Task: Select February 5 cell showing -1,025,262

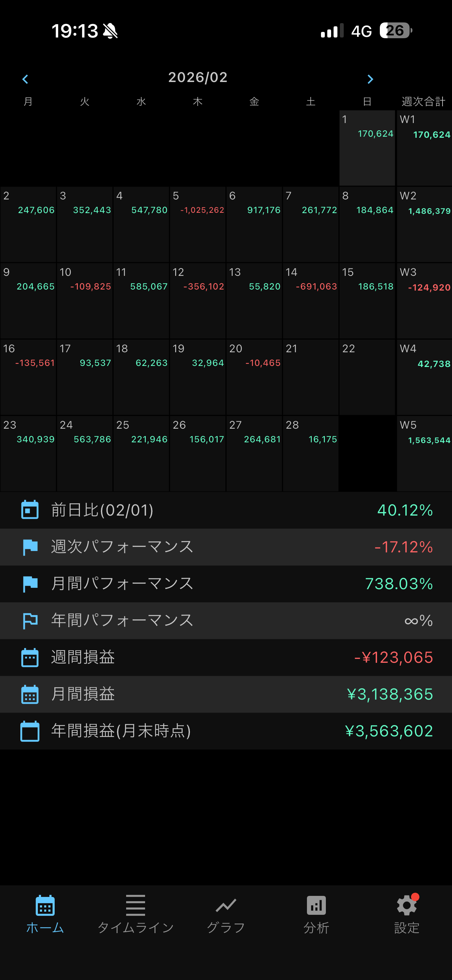Action: pos(198,224)
